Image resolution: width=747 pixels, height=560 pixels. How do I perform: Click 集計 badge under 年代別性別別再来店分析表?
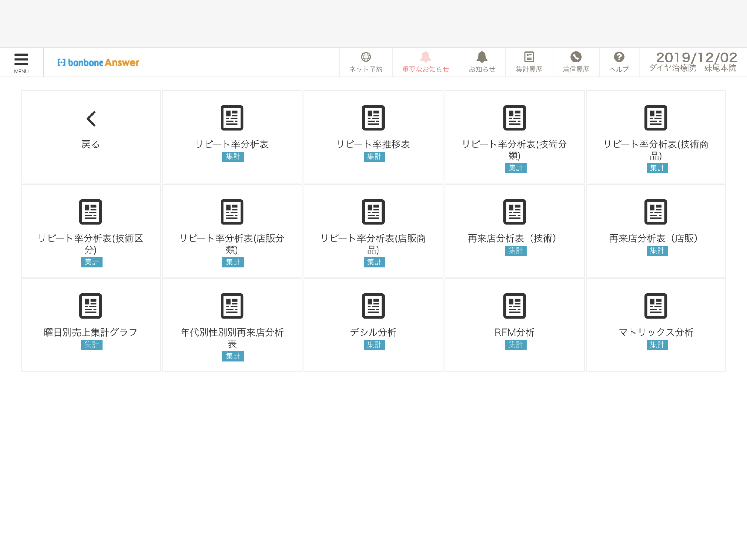[233, 356]
